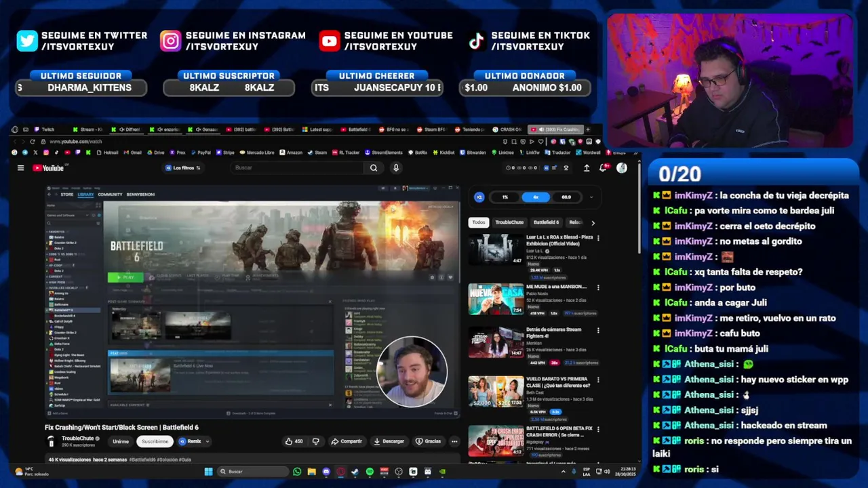Screen dimensions: 868x488
Task: Open options for Luar La L video
Action: (598, 239)
